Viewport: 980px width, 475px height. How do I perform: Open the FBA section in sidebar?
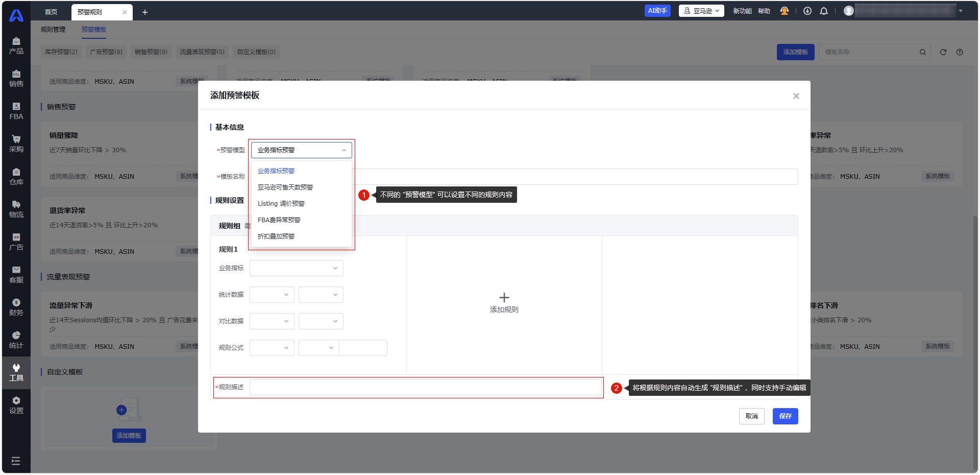[x=16, y=111]
